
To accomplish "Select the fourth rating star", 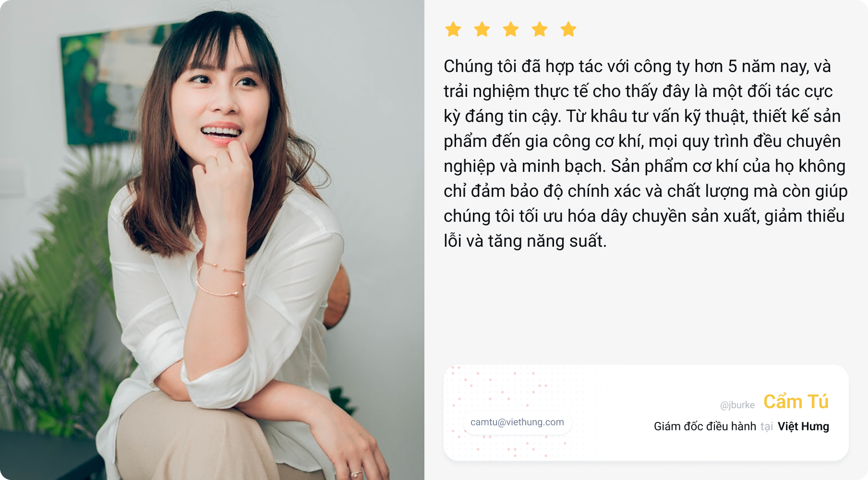I will 540,29.
